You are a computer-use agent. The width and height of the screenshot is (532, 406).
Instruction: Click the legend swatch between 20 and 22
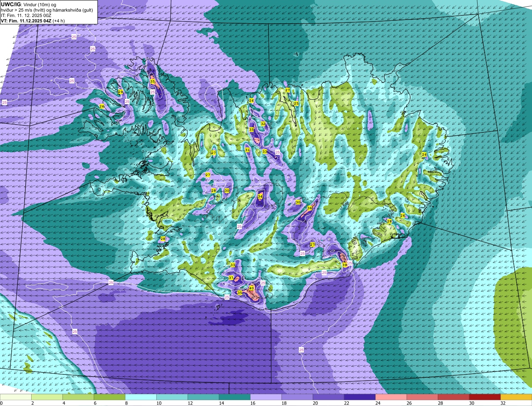(328, 397)
